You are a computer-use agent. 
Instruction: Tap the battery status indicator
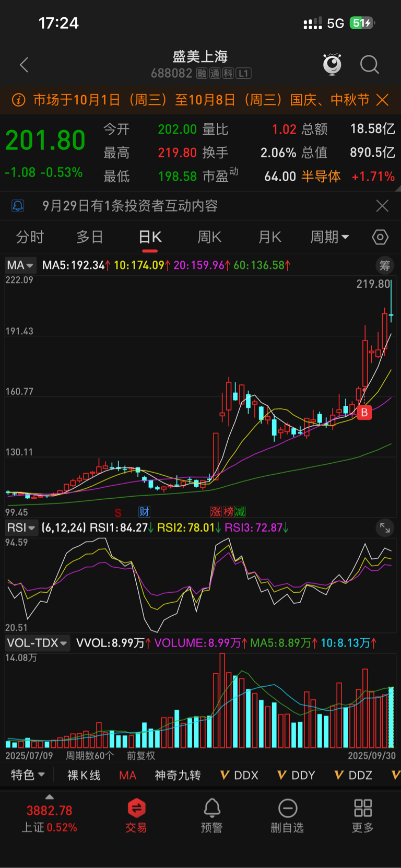362,23
